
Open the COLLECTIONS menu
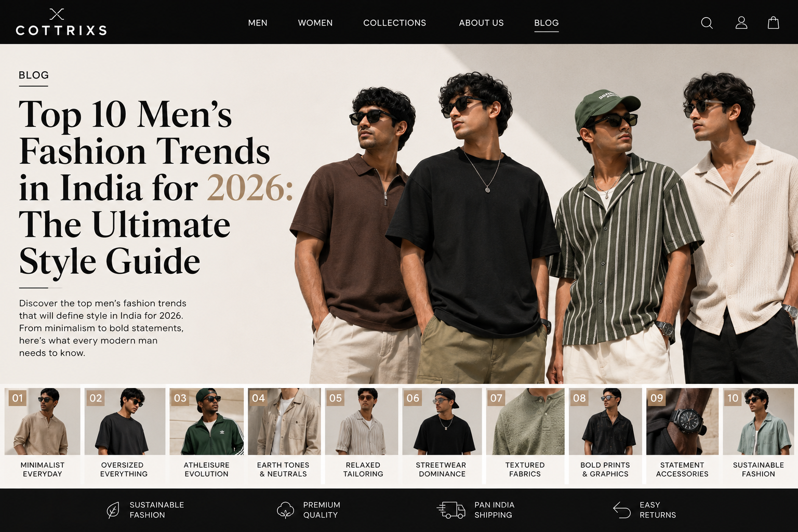395,23
